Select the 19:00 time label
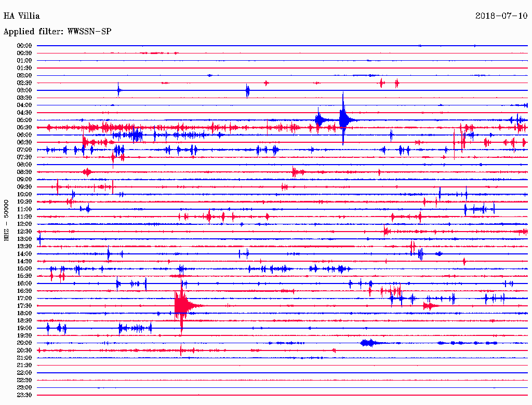Viewport: 532px width, 405px height. (x=24, y=328)
